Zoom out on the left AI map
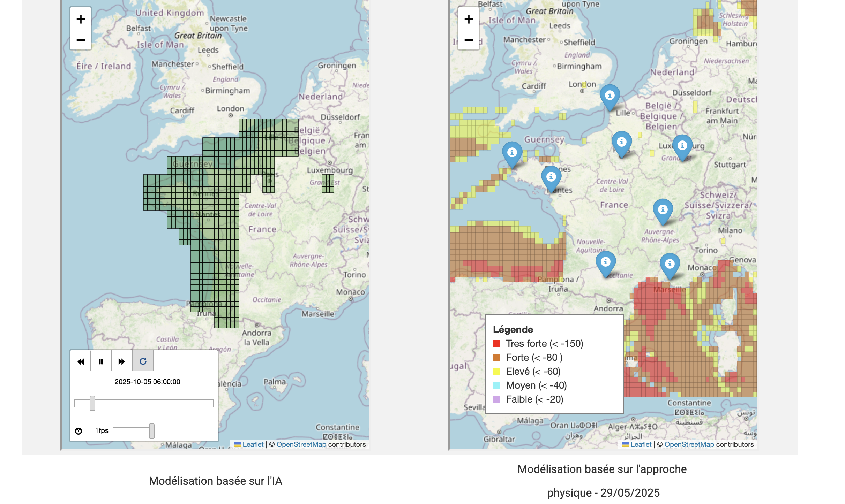This screenshot has width=845, height=504. point(81,40)
